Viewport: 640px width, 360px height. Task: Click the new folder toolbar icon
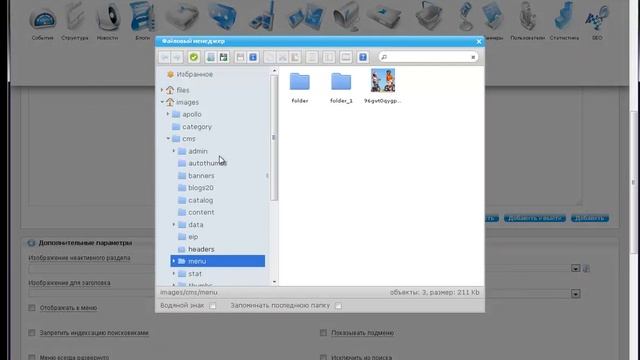pyautogui.click(x=211, y=57)
